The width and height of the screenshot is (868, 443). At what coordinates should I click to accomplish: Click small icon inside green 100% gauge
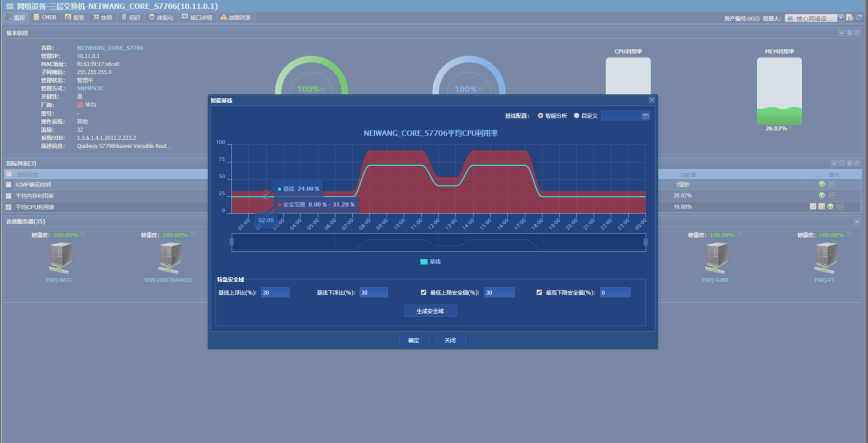(323, 89)
